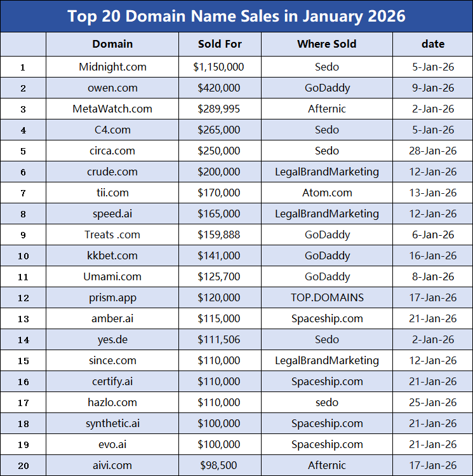Click the $159,888 price cell
This screenshot has height=476, width=473.
(220, 235)
